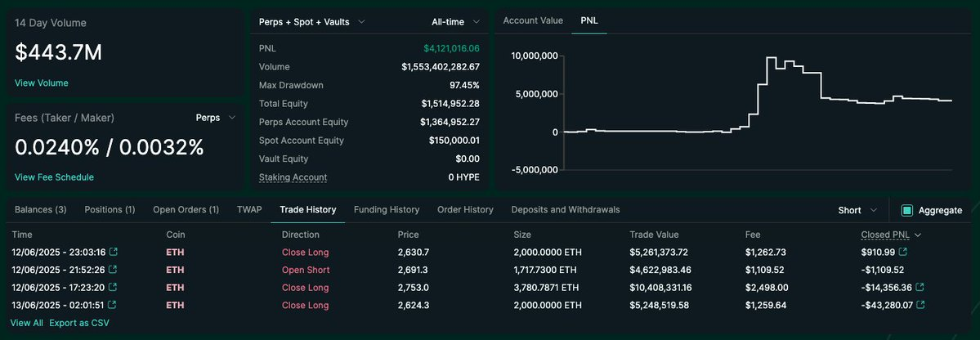Click share icon next to -$14,356.36 closed PNL
This screenshot has width=980, height=340.
(920, 288)
